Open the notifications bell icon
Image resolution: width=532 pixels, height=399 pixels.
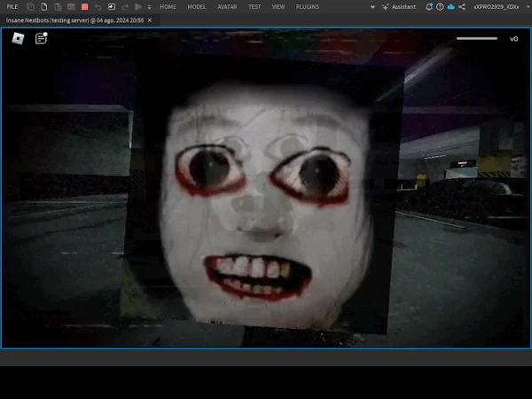(429, 6)
